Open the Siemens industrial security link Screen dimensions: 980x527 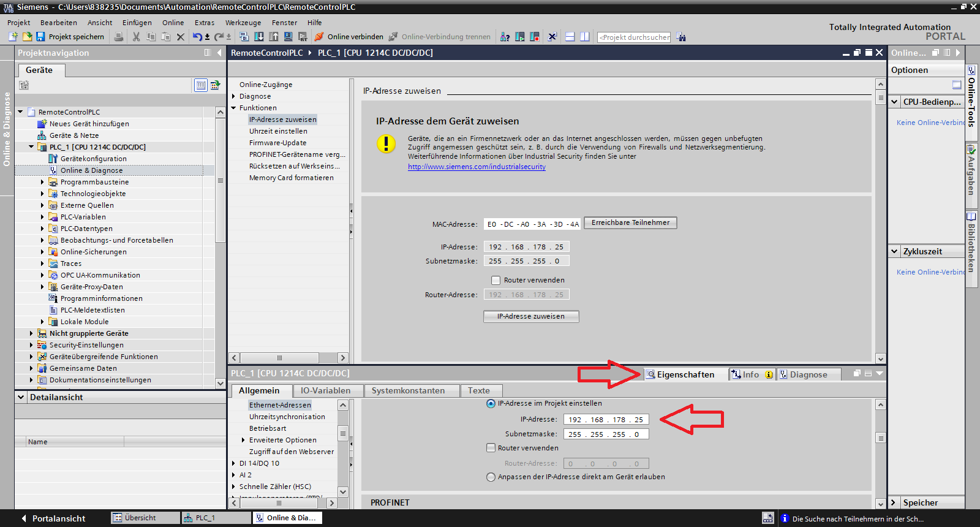click(477, 167)
